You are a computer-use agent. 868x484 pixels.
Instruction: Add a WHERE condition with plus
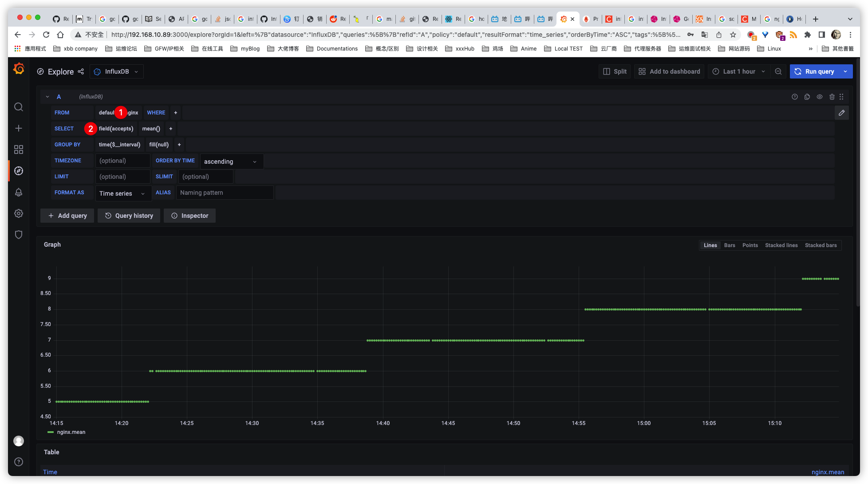176,113
